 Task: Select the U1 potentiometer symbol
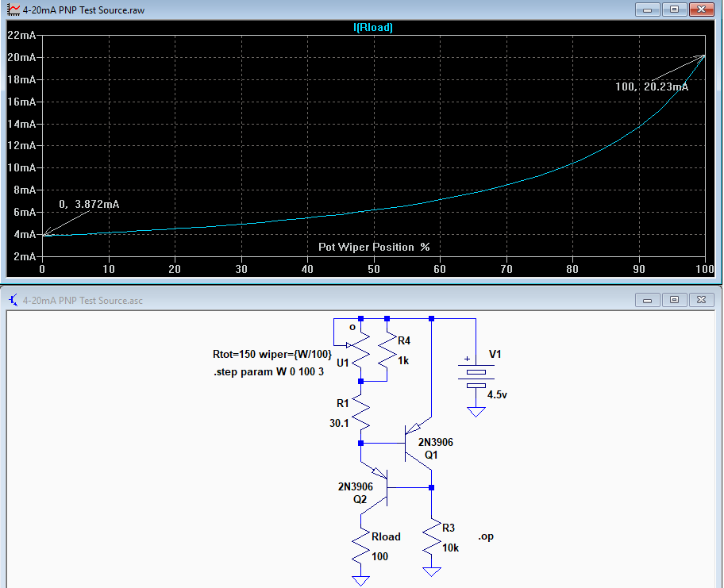click(x=360, y=350)
